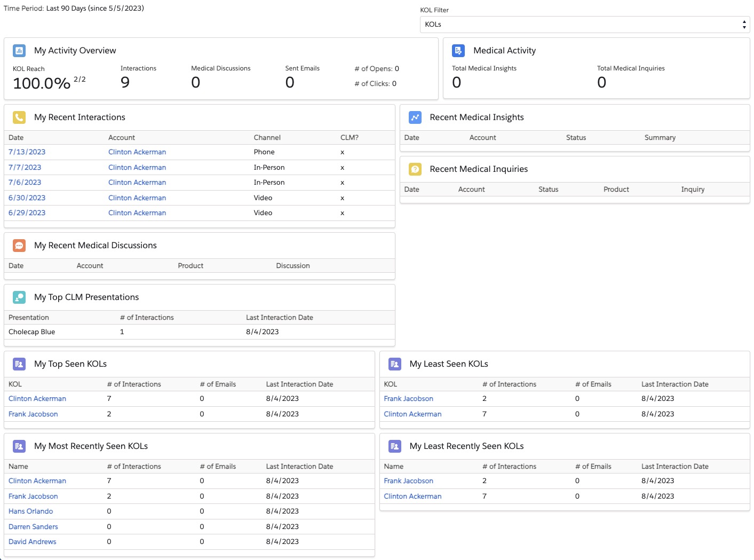Image resolution: width=754 pixels, height=560 pixels.
Task: Select the Cholecap Blue presentation row
Action: [x=32, y=332]
